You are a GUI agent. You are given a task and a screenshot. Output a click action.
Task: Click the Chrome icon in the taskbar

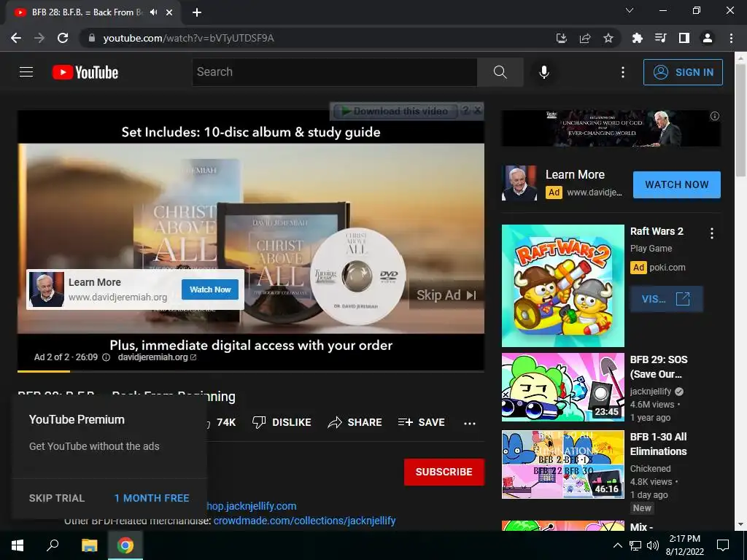coord(125,545)
